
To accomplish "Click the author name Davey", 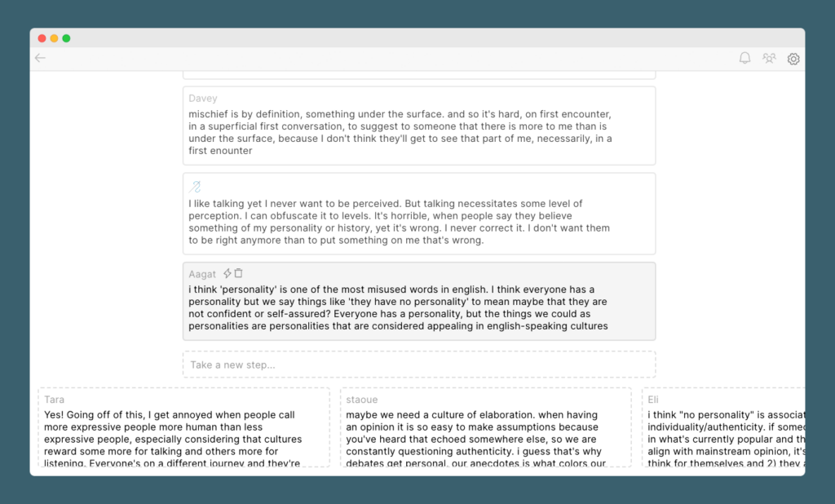I will [x=203, y=98].
